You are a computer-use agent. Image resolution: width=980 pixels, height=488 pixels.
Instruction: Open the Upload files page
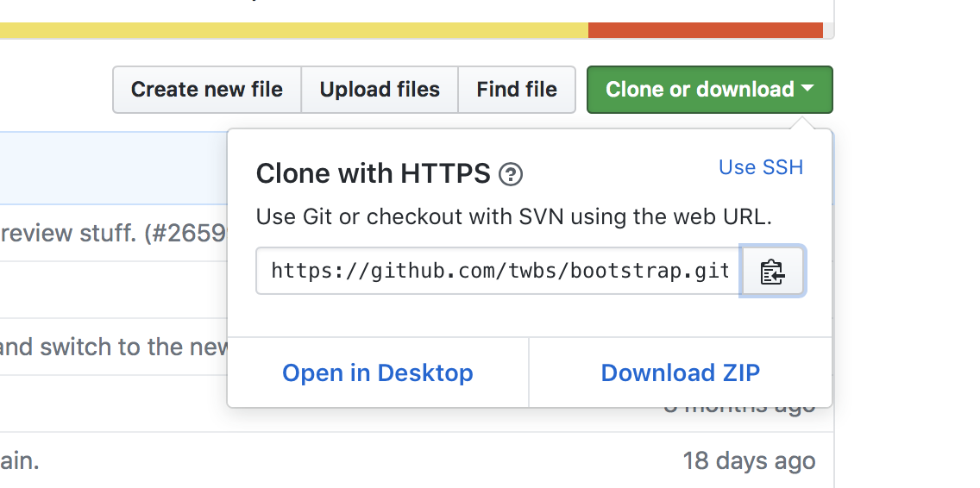click(x=380, y=90)
